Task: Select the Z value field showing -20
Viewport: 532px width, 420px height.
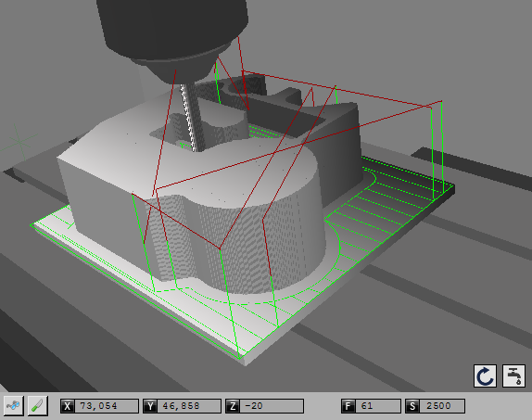Action: click(272, 406)
